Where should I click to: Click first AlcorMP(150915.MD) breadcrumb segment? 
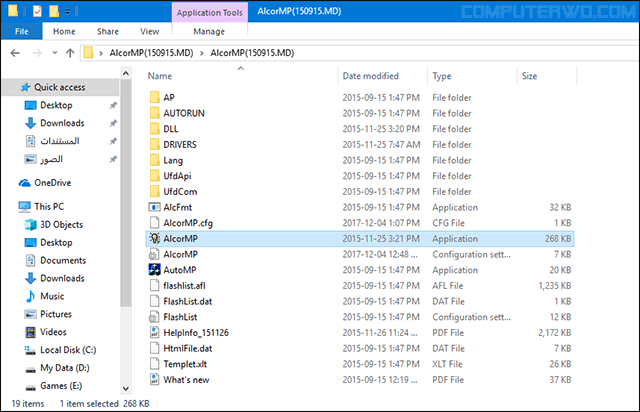pyautogui.click(x=151, y=53)
